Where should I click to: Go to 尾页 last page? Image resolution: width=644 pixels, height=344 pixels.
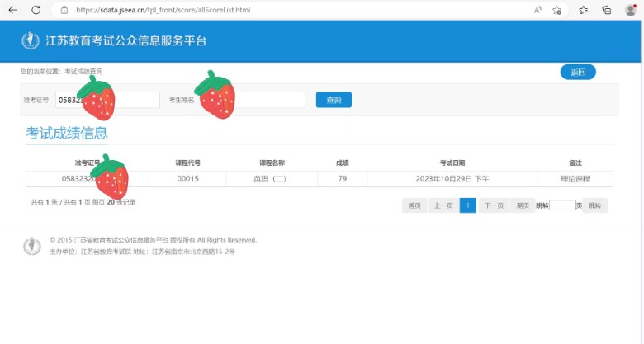tap(522, 205)
